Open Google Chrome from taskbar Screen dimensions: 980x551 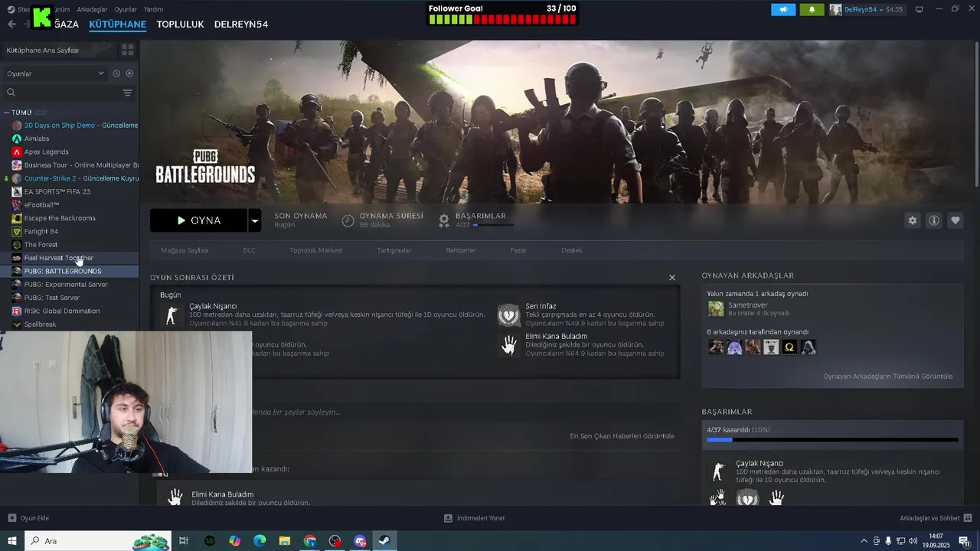tap(310, 541)
